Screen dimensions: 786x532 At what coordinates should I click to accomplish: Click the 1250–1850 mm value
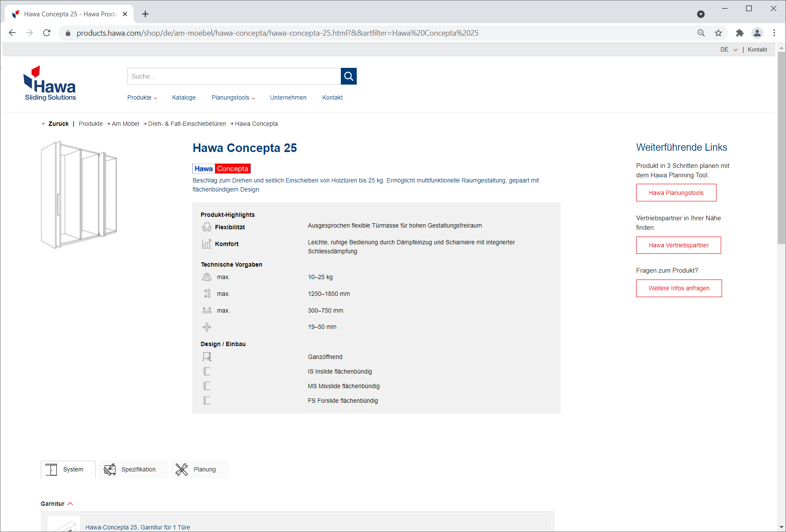click(x=329, y=294)
